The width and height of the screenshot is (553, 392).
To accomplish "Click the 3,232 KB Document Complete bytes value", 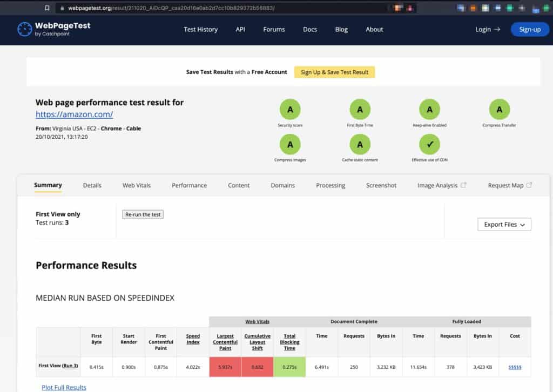I will point(386,367).
